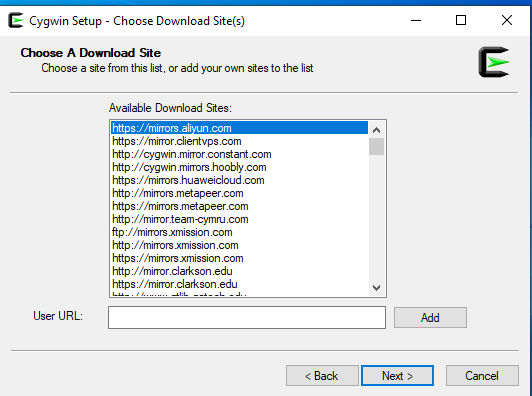532x396 pixels.
Task: Close the Cygwin Setup window
Action: [507, 20]
